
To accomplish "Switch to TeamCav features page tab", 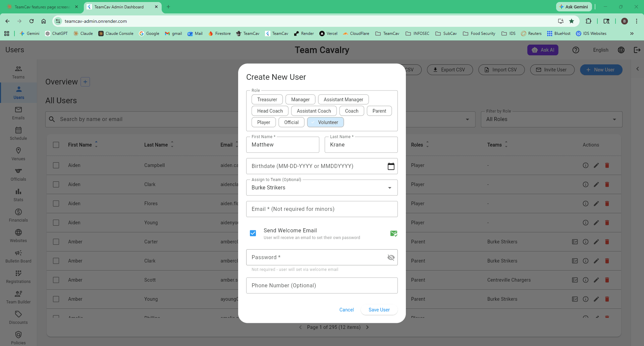I will (x=42, y=7).
